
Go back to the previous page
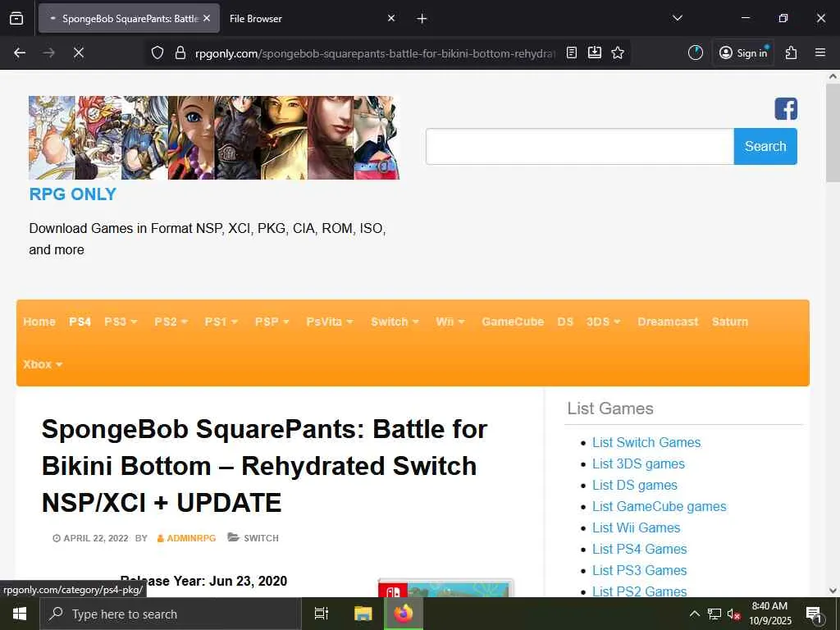click(x=20, y=52)
